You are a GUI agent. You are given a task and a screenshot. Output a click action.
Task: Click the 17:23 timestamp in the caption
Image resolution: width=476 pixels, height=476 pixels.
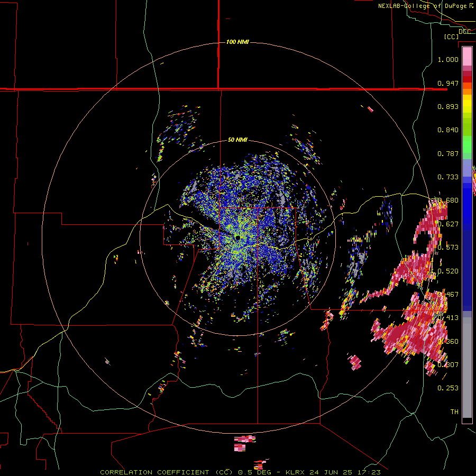370,472
